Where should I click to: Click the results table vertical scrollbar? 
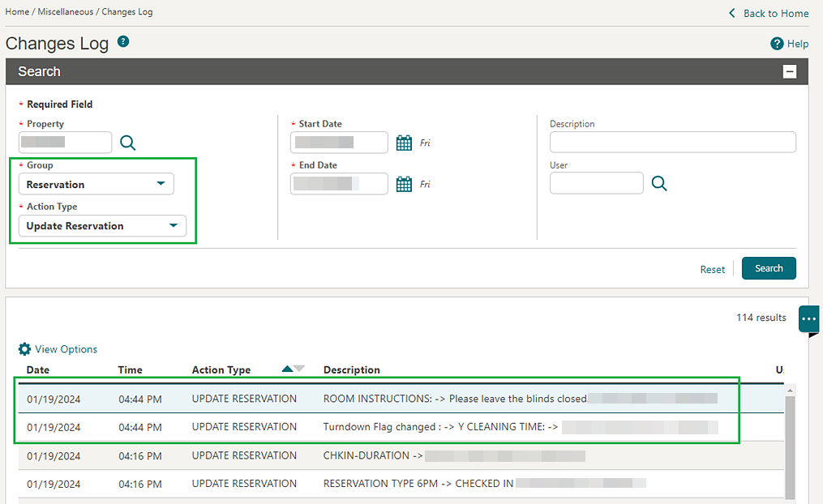coord(790,446)
